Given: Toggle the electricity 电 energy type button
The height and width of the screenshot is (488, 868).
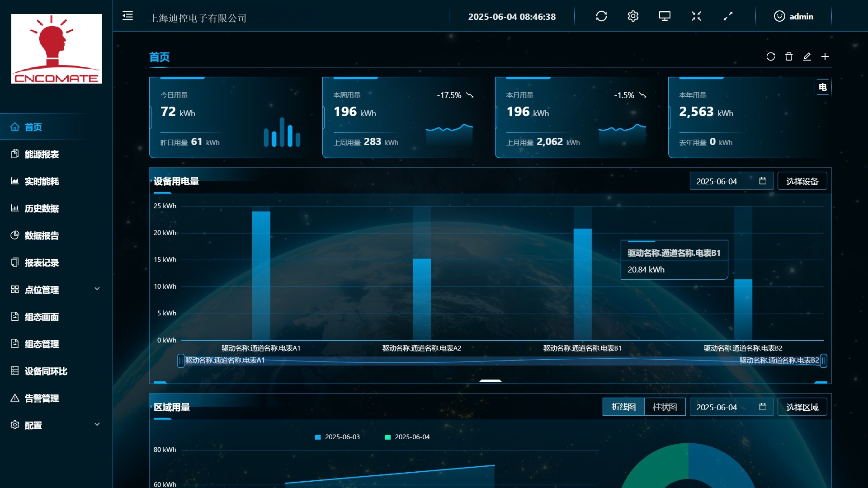Looking at the screenshot, I should pyautogui.click(x=823, y=87).
